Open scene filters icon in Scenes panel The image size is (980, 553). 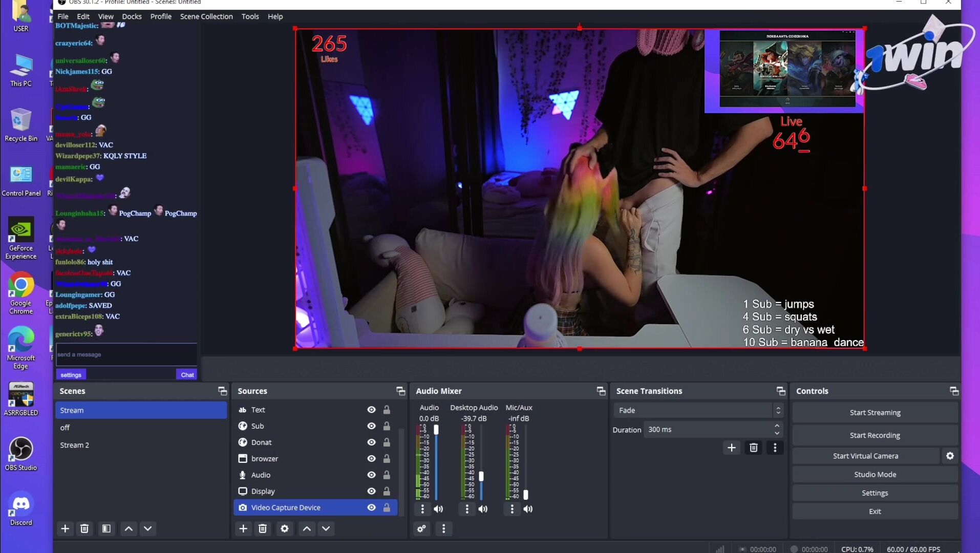click(106, 528)
